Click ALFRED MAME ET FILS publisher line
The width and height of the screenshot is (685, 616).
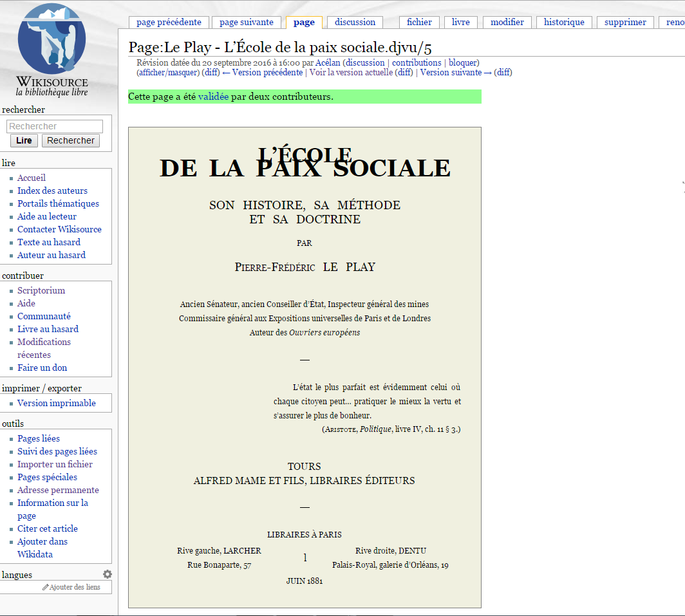[304, 481]
